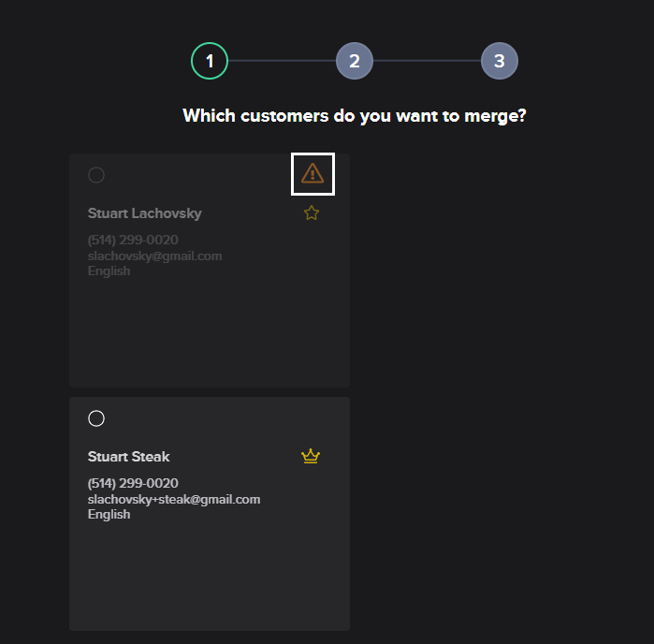This screenshot has height=644, width=654.
Task: Click the warning triangle on Stuart Lachovsky's card
Action: [312, 173]
